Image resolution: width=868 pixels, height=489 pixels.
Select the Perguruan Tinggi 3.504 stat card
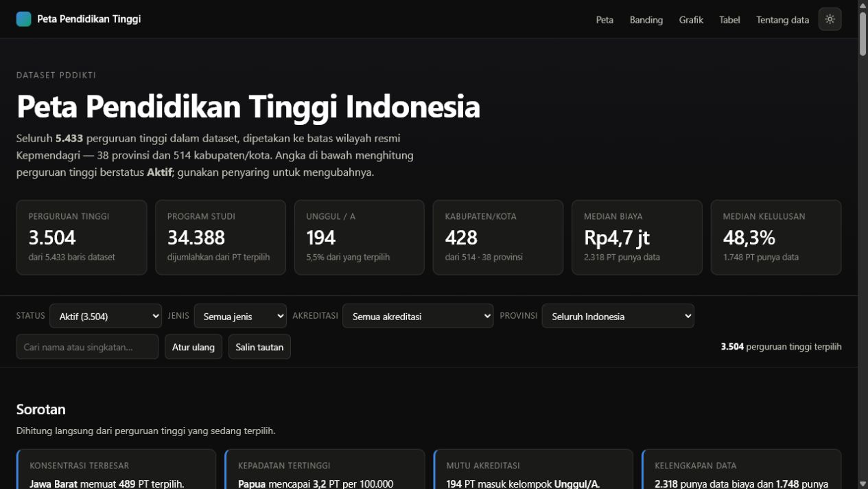82,237
